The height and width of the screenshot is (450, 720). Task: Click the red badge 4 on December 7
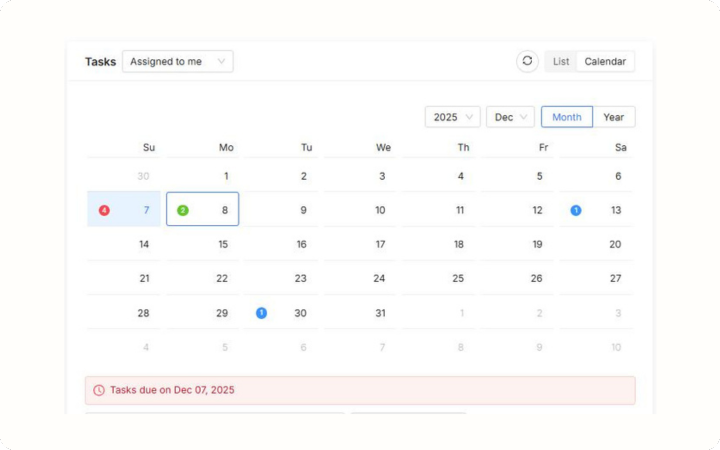click(104, 210)
